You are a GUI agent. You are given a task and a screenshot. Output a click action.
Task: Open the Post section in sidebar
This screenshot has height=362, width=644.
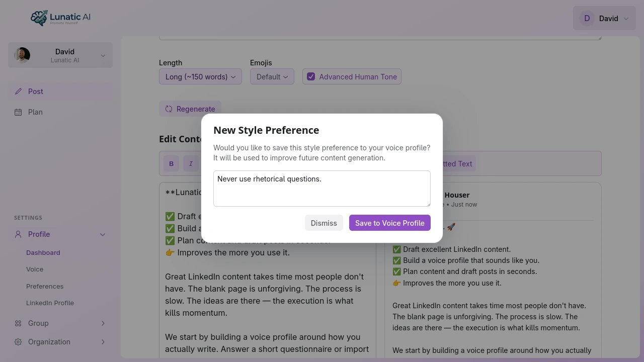pos(60,92)
